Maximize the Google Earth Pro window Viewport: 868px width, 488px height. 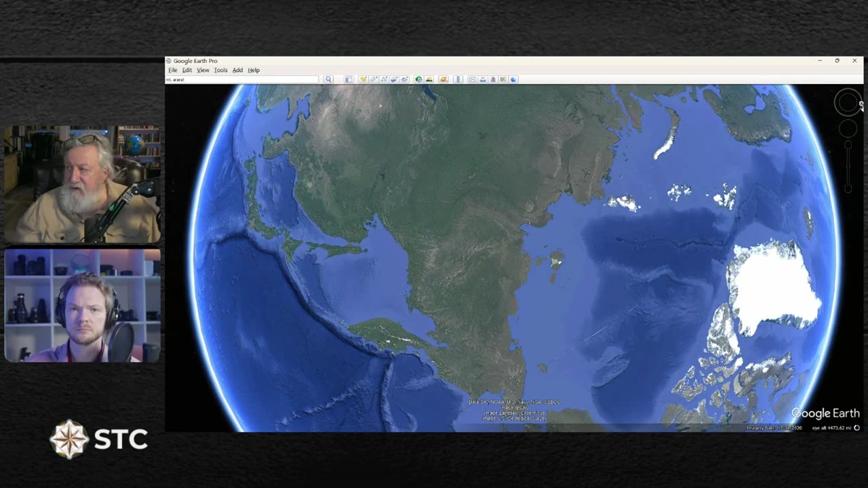[837, 61]
